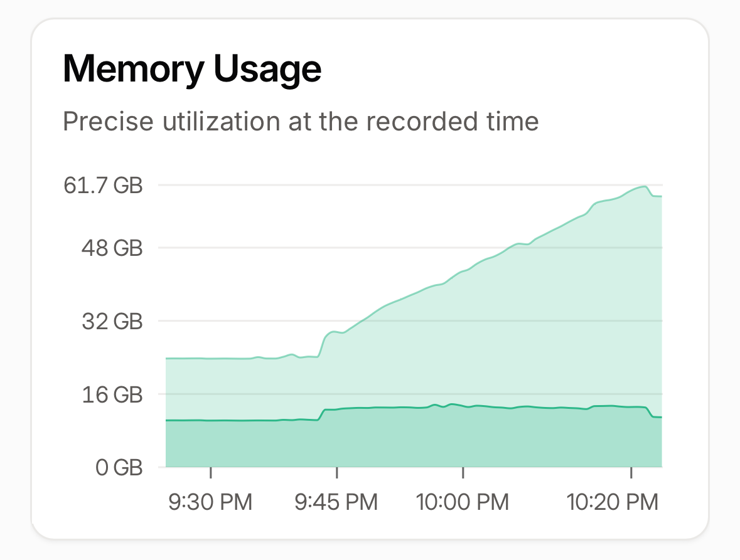Click the lower dark green line's step near 9:45 PM
This screenshot has width=740, height=560.
coord(322,415)
